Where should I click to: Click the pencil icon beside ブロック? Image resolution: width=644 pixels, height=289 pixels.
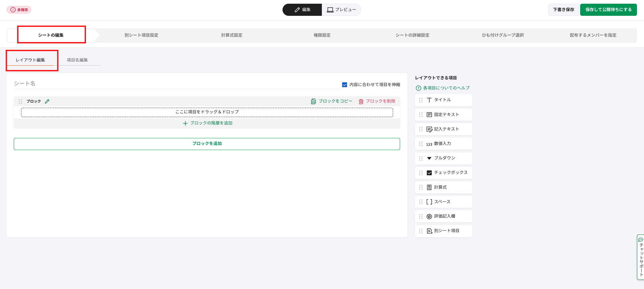pos(47,101)
